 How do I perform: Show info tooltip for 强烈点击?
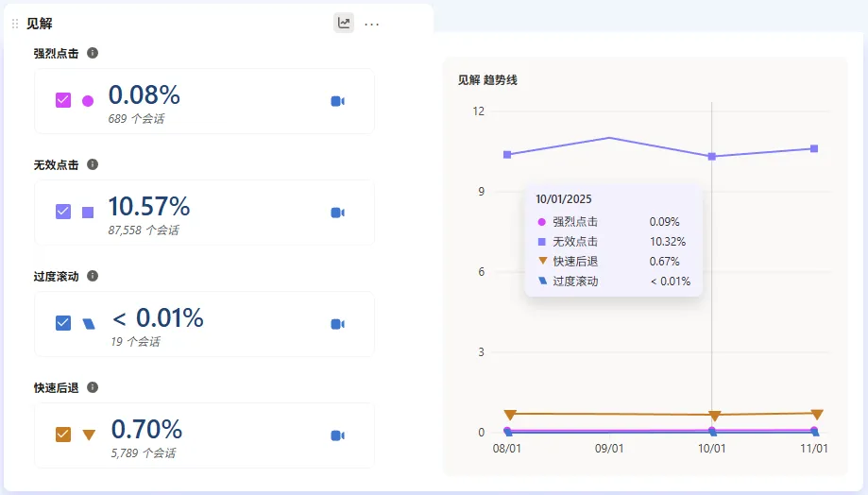coord(93,53)
